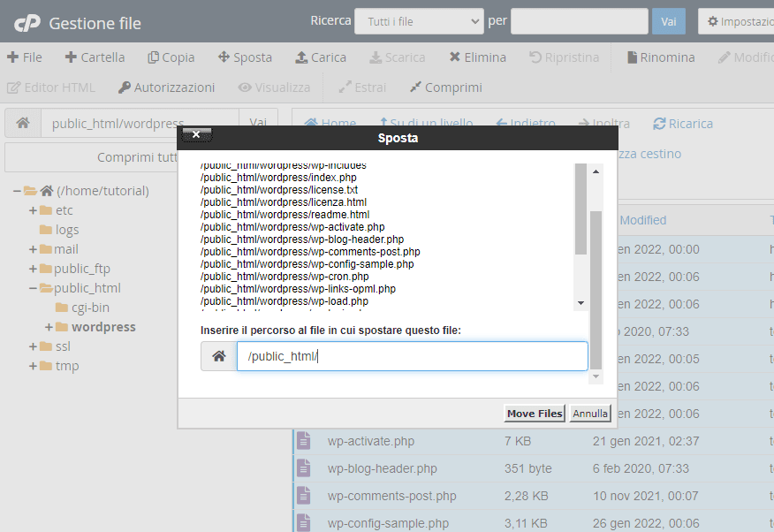Select the wp-config-sample.php file row
This screenshot has width=774, height=532.
[533, 522]
